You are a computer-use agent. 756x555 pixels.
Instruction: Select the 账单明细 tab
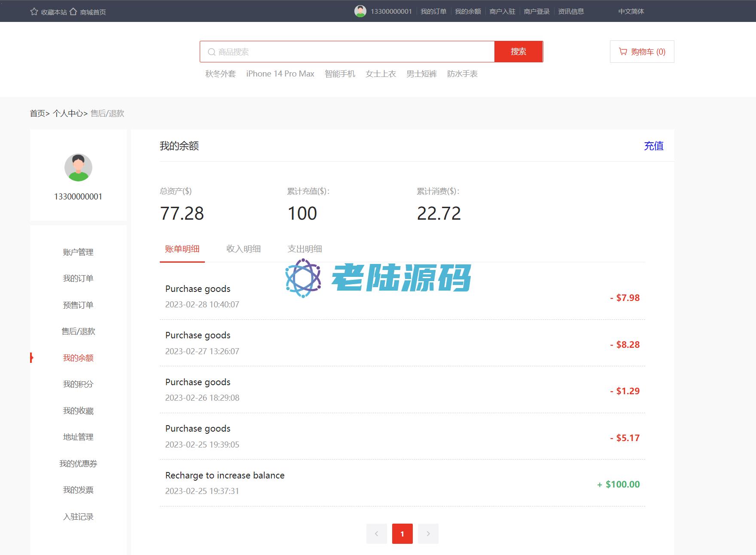pyautogui.click(x=182, y=249)
